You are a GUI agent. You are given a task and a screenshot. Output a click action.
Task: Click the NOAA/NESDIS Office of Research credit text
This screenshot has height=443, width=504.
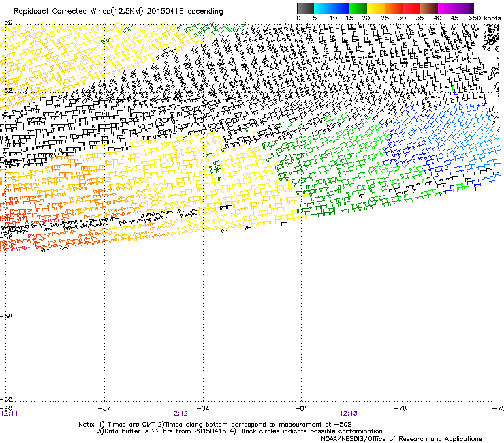coord(401,439)
